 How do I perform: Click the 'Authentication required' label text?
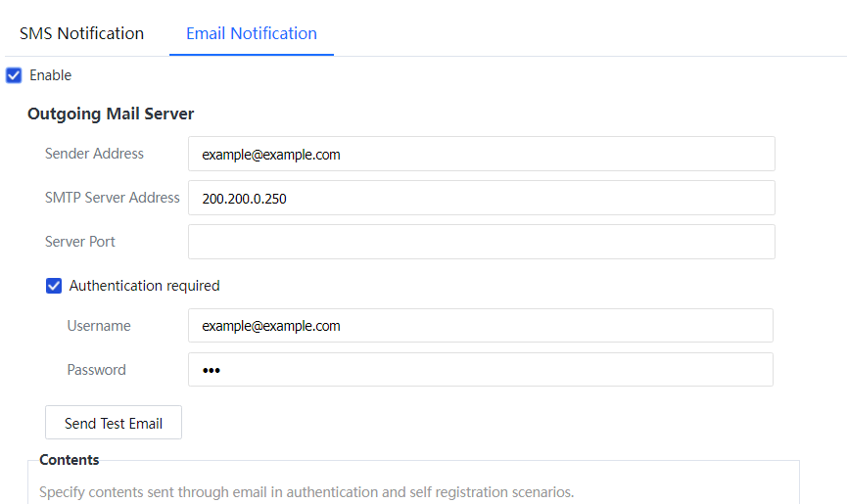[144, 286]
